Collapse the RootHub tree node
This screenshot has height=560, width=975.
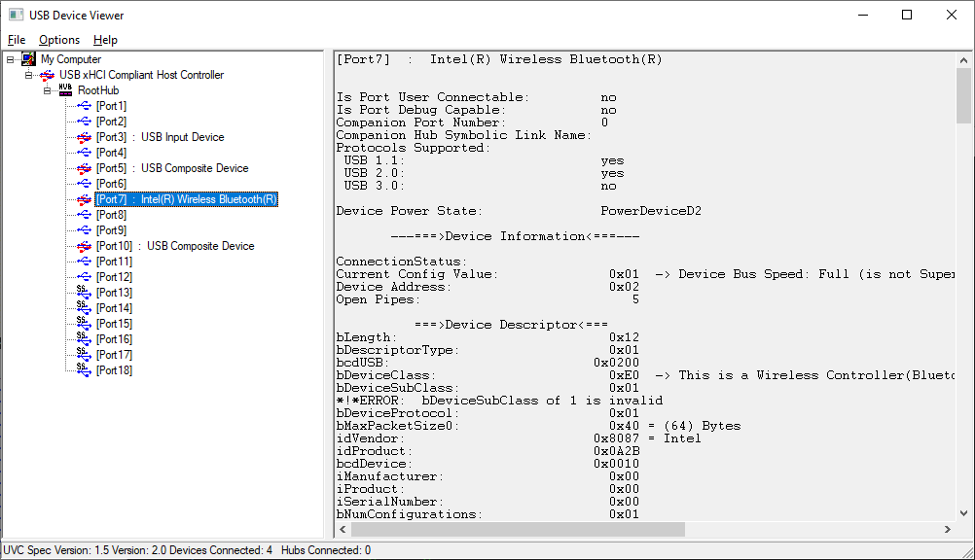48,90
